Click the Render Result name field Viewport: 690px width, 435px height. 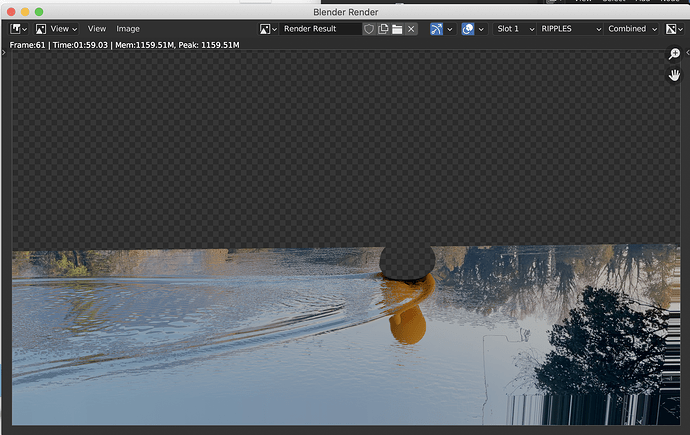pyautogui.click(x=320, y=29)
